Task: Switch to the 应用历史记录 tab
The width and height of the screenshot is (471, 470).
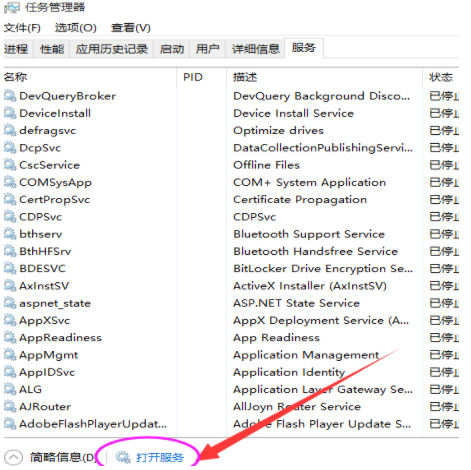Action: pos(112,49)
